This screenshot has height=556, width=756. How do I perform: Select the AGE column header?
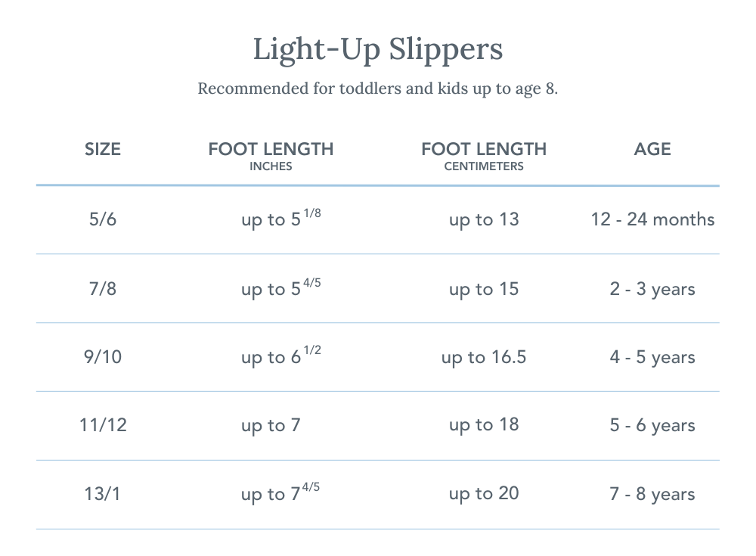(652, 149)
